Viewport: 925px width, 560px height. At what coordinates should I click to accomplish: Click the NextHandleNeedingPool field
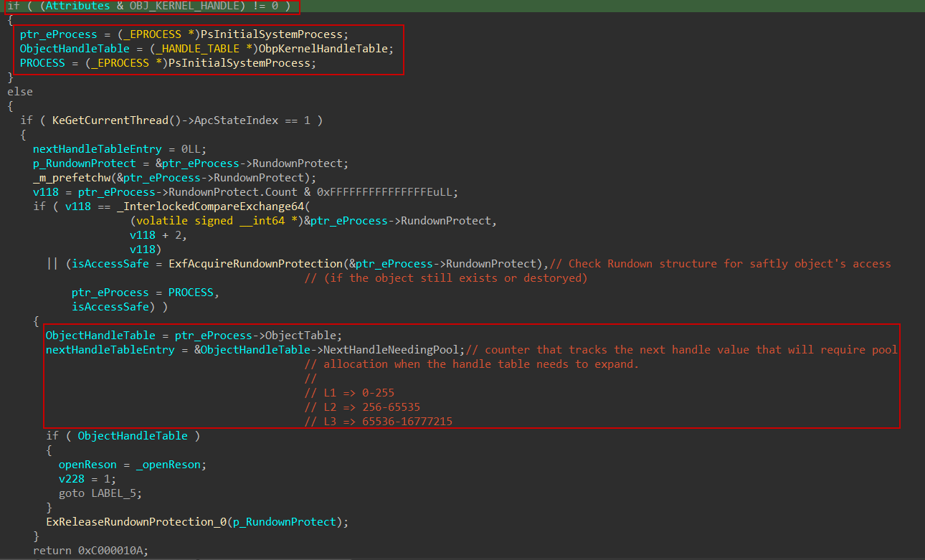pyautogui.click(x=391, y=350)
